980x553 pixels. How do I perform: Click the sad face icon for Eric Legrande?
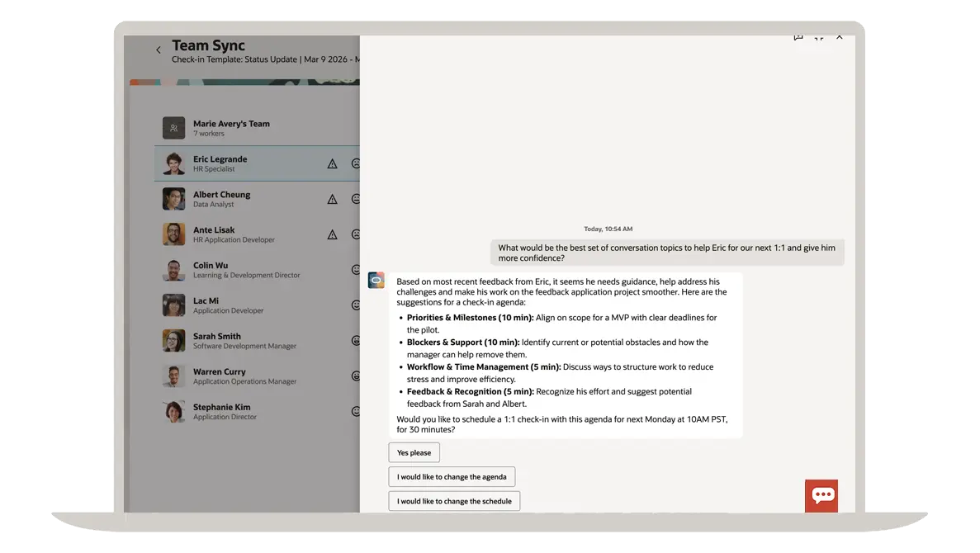[356, 164]
